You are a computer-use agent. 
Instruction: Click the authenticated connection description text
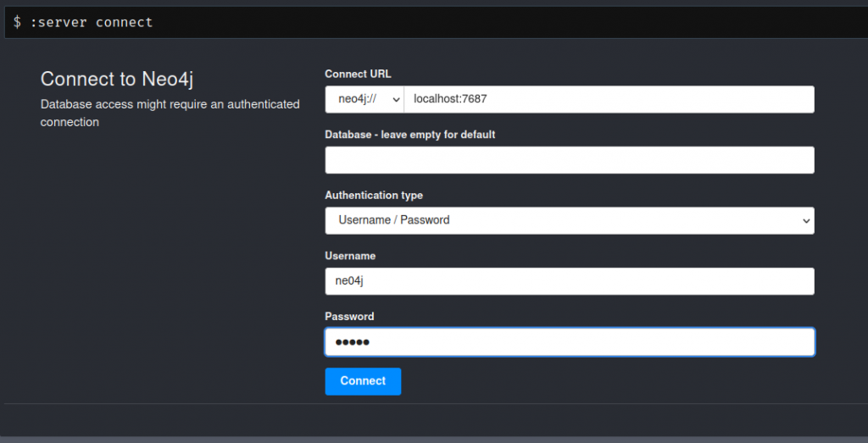[x=170, y=114]
